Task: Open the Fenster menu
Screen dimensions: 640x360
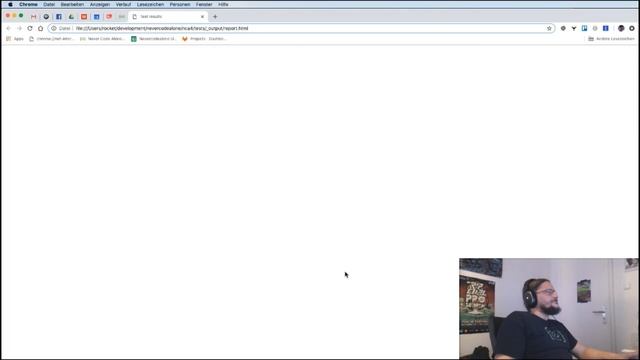Action: 204,4
